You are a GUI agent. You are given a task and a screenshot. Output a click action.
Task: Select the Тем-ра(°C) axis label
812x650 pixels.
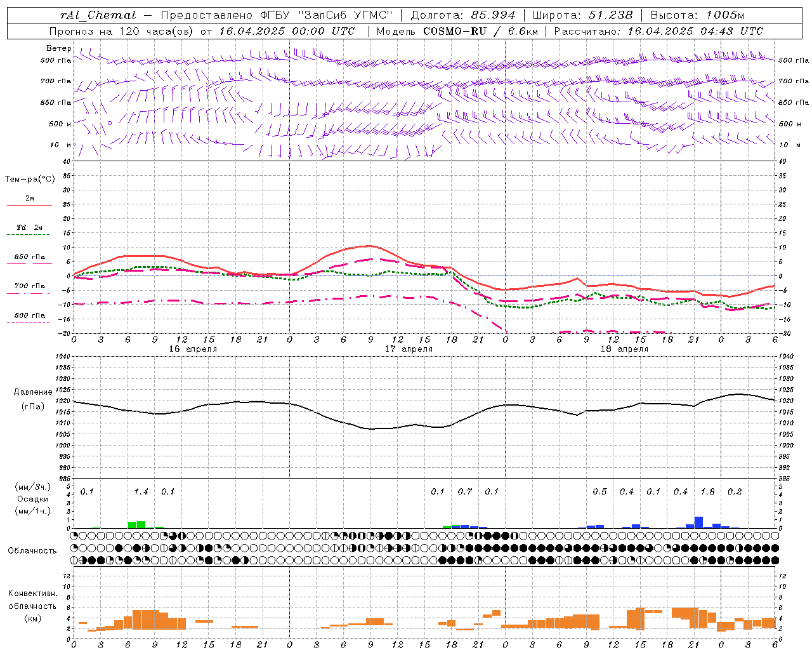(x=30, y=180)
